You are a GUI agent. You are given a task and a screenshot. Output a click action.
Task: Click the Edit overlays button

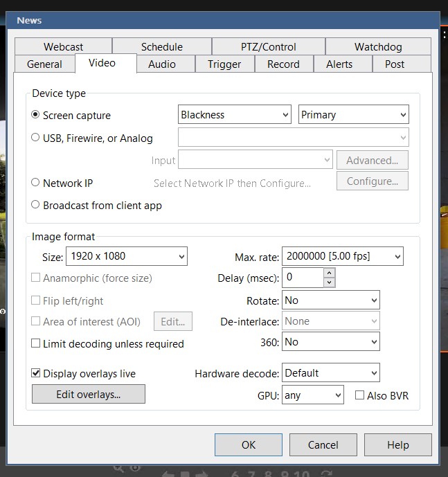click(89, 394)
